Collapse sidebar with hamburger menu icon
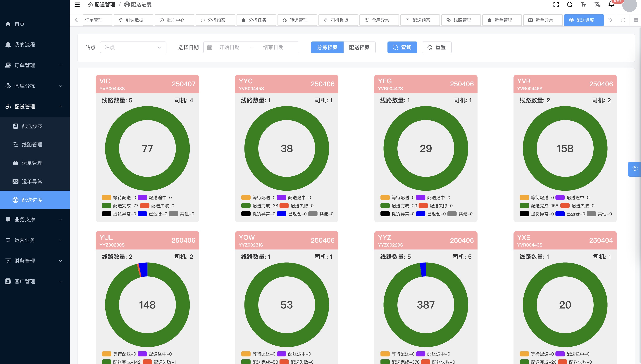 tap(77, 4)
